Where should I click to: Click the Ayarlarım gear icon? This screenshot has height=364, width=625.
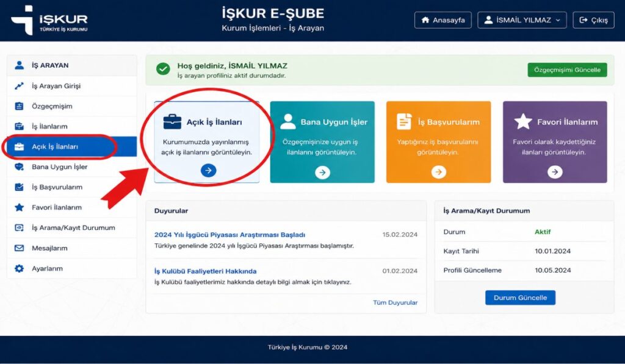pyautogui.click(x=19, y=268)
